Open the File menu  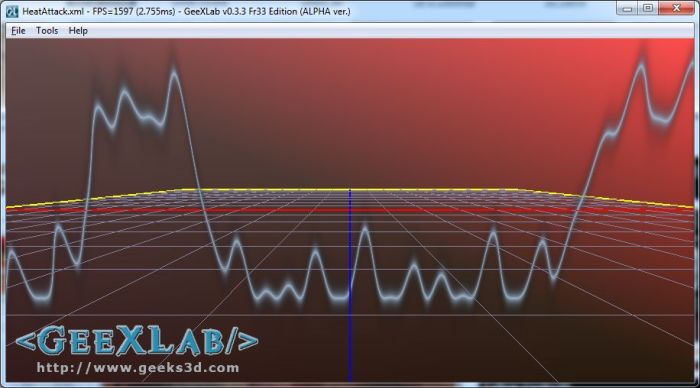pos(18,31)
